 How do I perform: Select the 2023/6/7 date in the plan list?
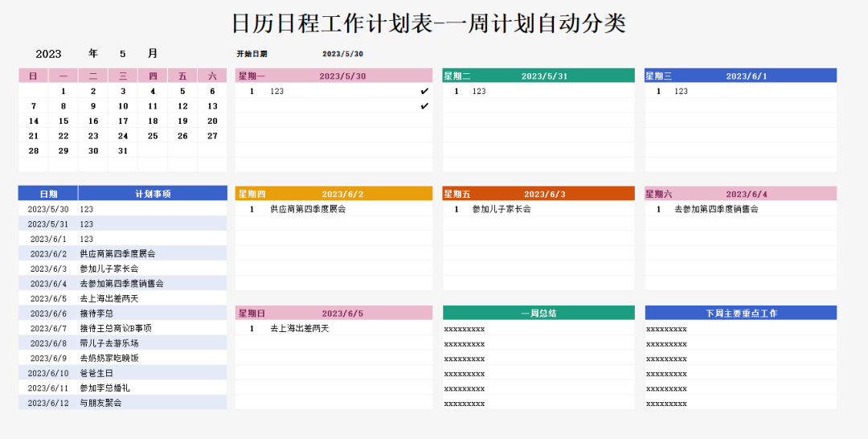(x=48, y=328)
